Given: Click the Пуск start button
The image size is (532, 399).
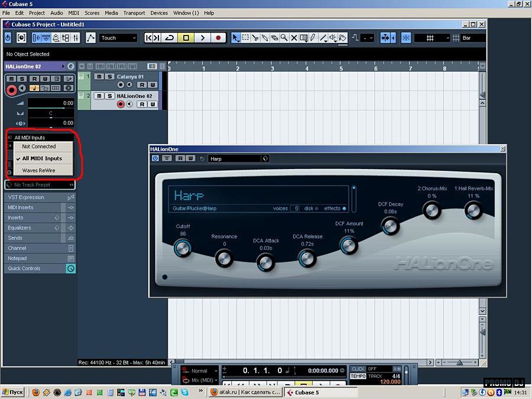Looking at the screenshot, I should pyautogui.click(x=13, y=392).
